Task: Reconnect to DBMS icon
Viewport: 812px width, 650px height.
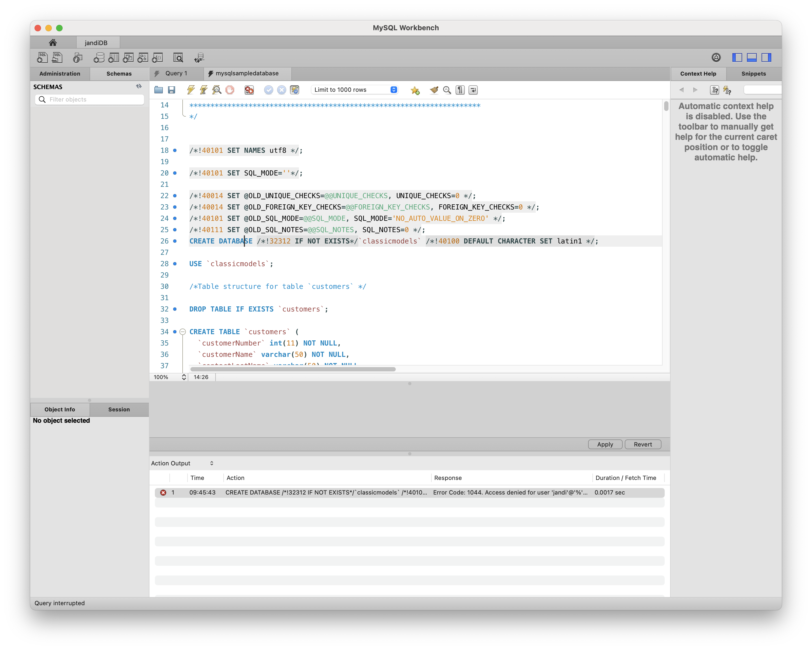Action: (199, 57)
